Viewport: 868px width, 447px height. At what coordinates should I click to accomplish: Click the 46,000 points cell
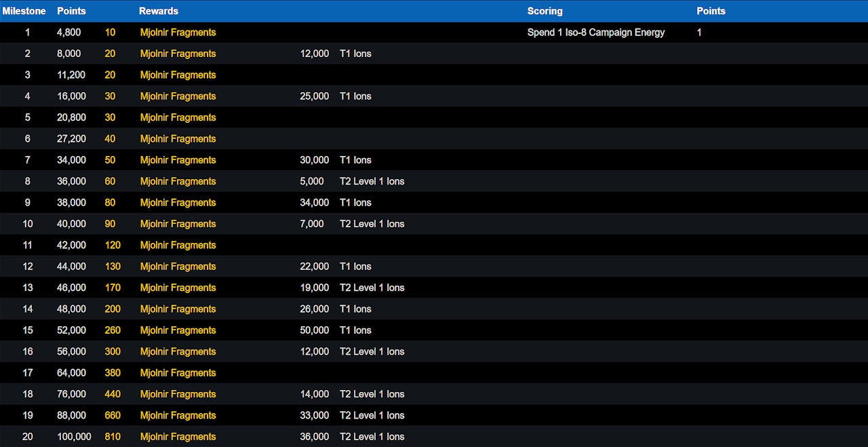click(x=71, y=288)
